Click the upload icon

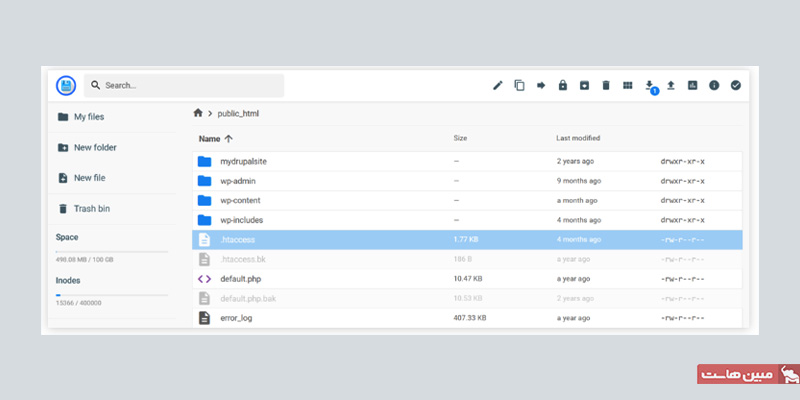[671, 85]
